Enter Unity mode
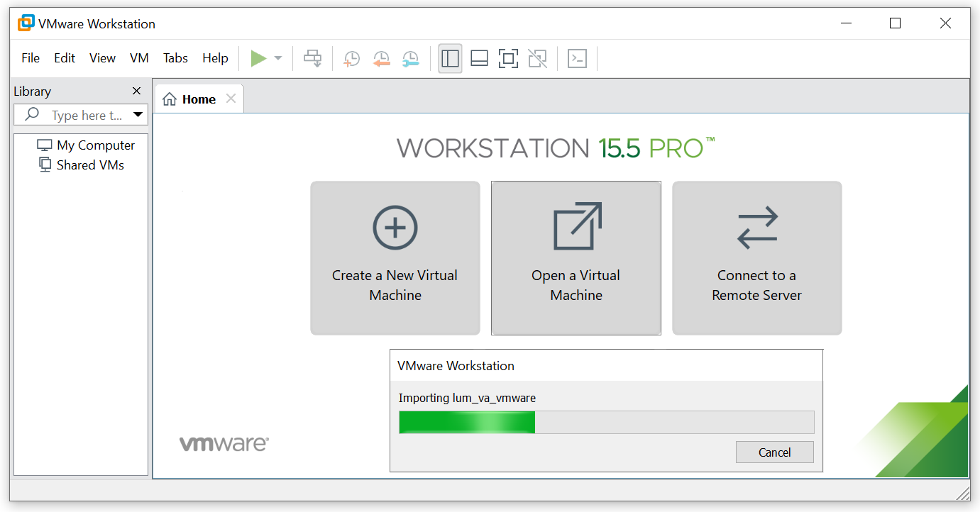Screen dimensions: 980x512 click(x=537, y=58)
